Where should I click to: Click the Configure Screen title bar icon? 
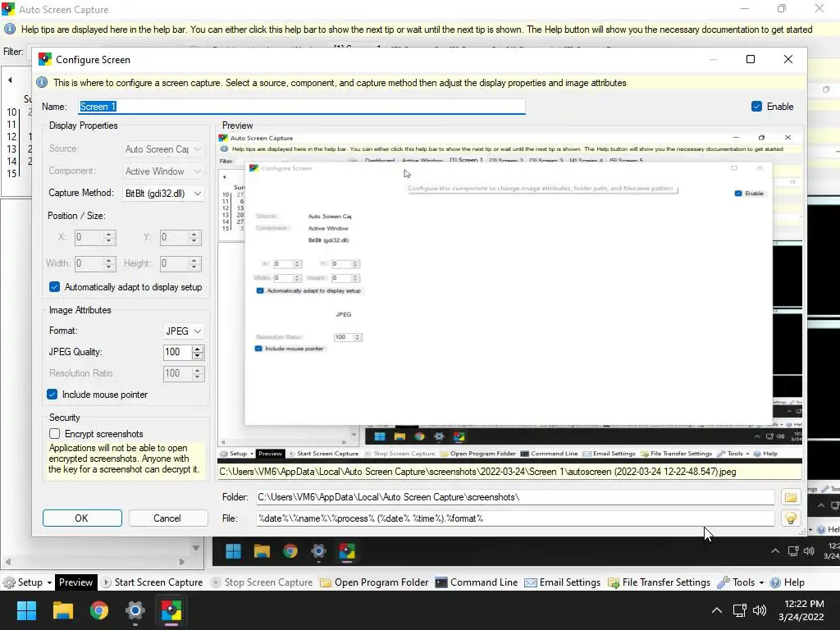coord(45,59)
